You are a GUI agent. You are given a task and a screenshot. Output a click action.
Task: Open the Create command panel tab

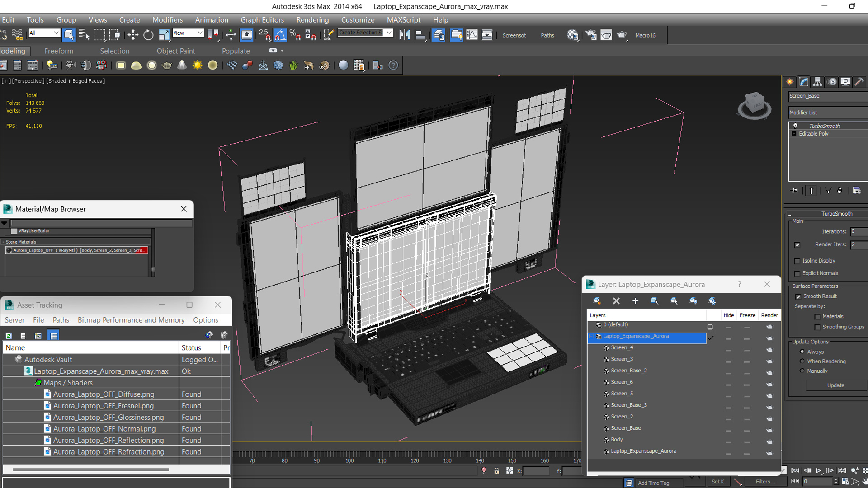pyautogui.click(x=790, y=82)
